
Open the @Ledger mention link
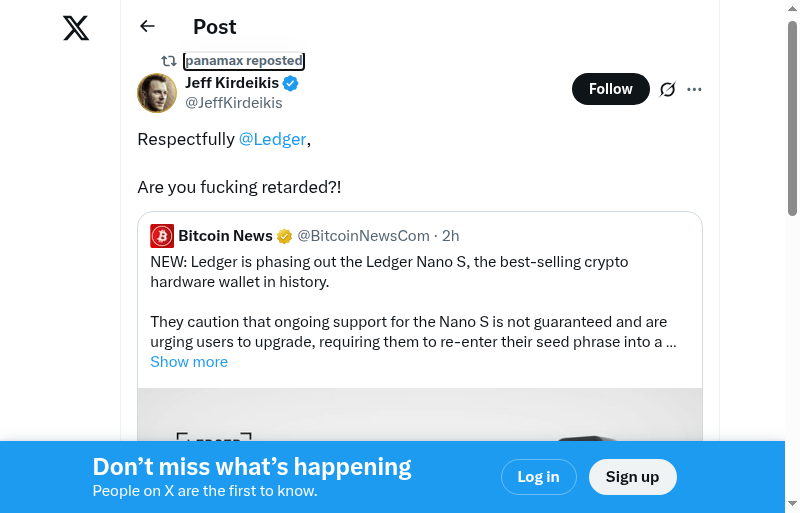pyautogui.click(x=272, y=139)
